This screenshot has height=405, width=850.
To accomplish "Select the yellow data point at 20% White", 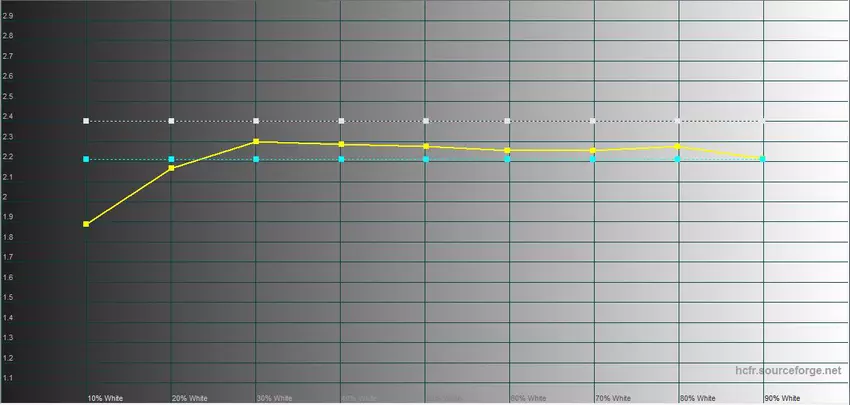I will tap(172, 168).
